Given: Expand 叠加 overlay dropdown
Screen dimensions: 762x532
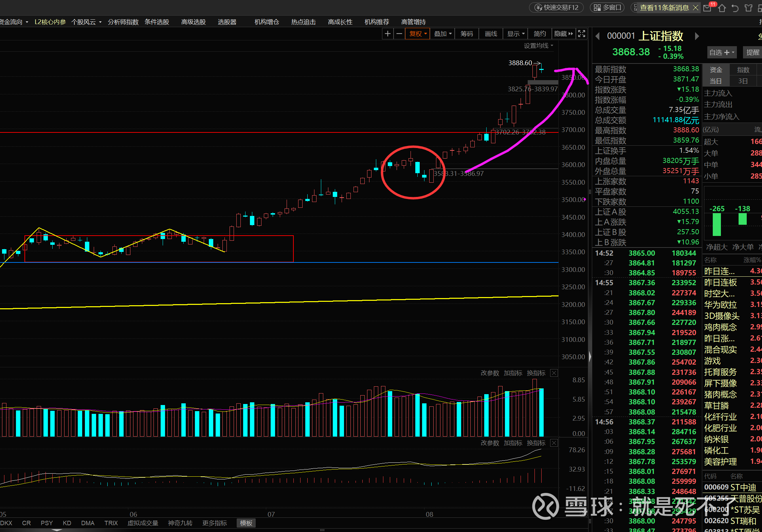Looking at the screenshot, I should click(x=442, y=34).
